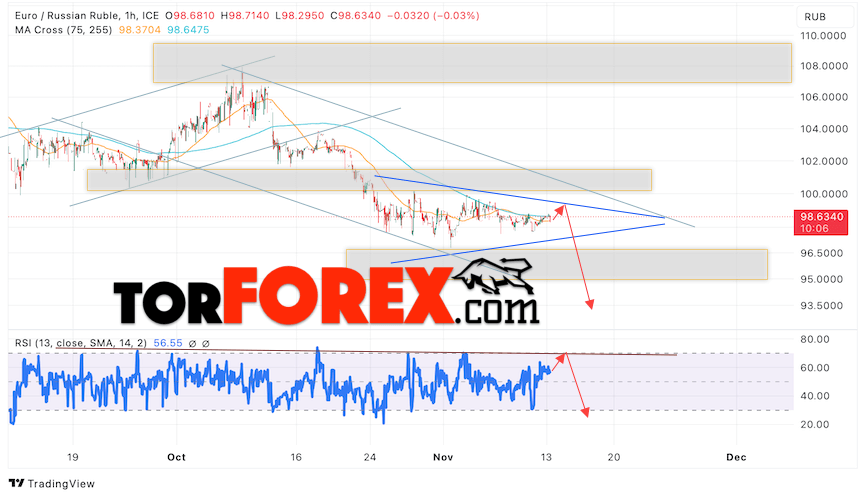Click the open price O98.6810

coord(190,16)
